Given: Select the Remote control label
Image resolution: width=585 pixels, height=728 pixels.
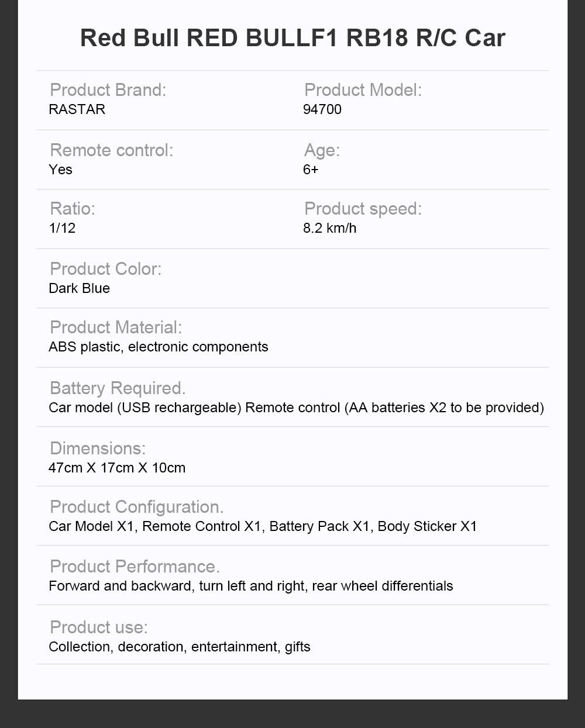Looking at the screenshot, I should click(x=112, y=150).
